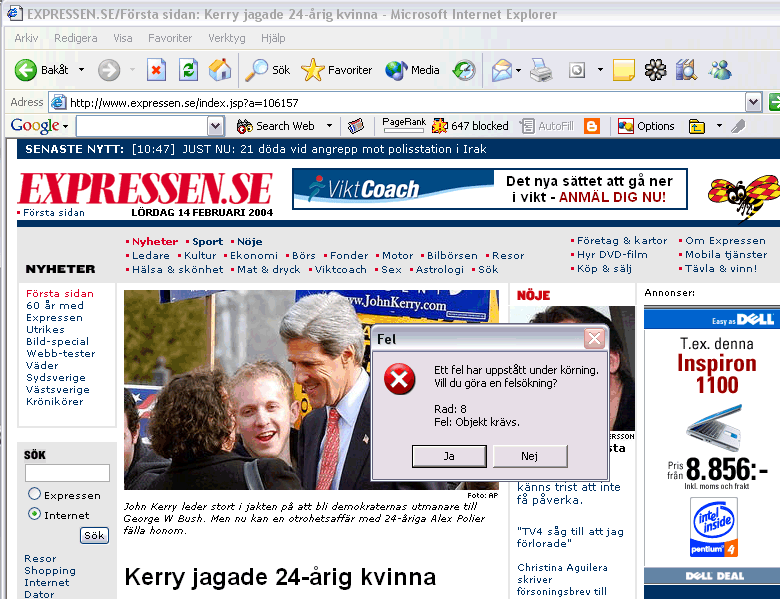This screenshot has height=599, width=780.
Task: Click the Företag & kartor link
Action: tap(622, 240)
